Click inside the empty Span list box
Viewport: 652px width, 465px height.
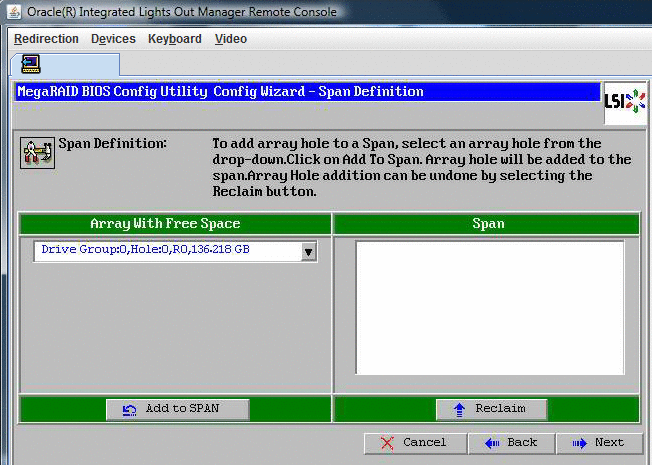tap(490, 308)
